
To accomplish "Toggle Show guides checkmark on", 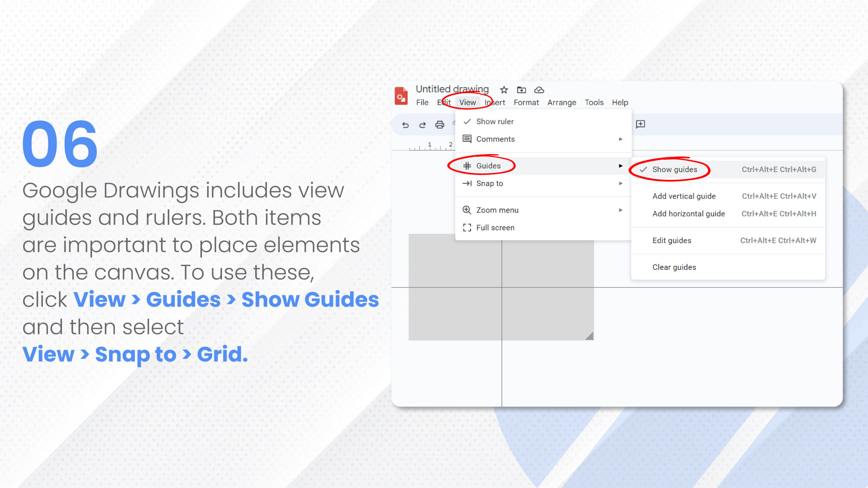I will coord(674,169).
